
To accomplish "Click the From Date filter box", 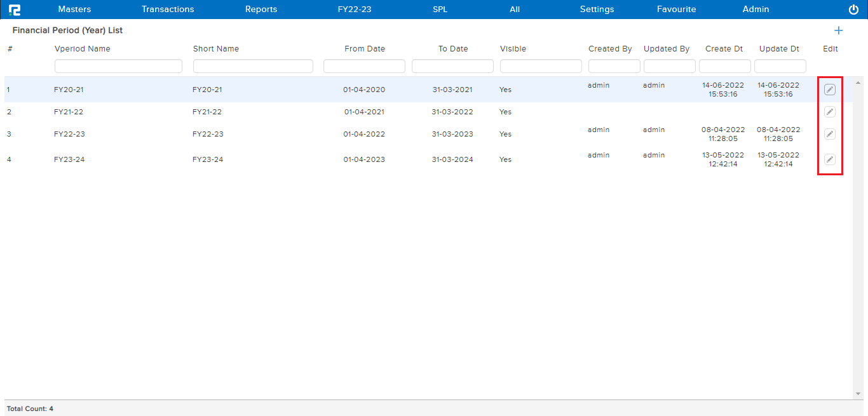I will (364, 66).
